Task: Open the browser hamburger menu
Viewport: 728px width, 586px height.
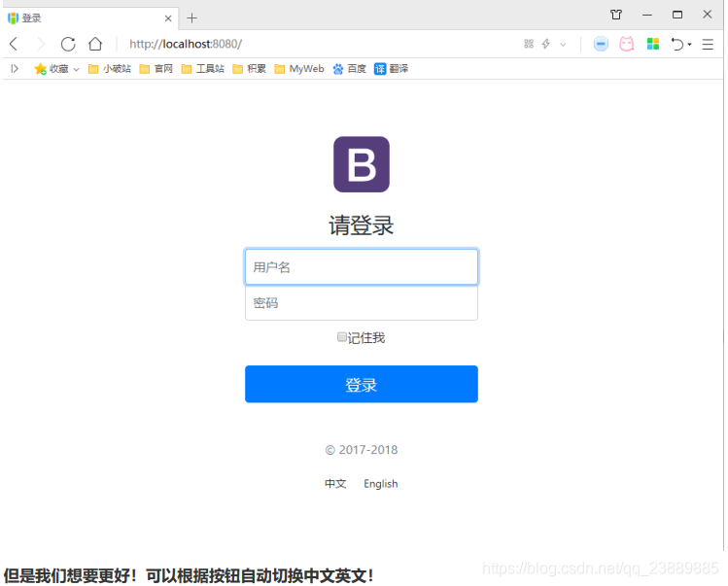Action: point(708,44)
